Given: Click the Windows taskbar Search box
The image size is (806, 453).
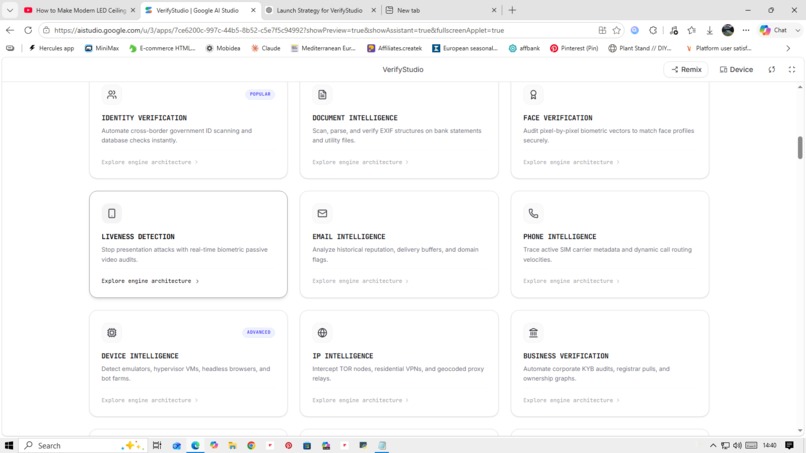Looking at the screenshot, I should tap(82, 445).
